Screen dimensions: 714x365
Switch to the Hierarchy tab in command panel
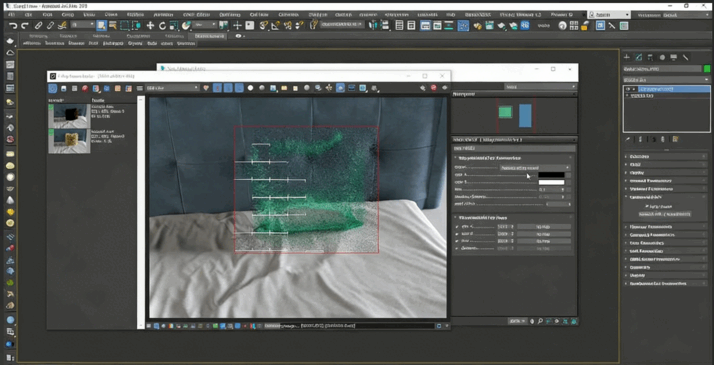pyautogui.click(x=651, y=57)
